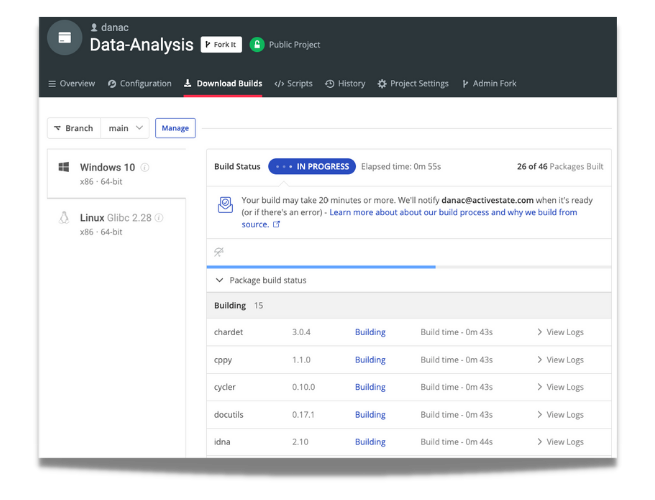
Task: Click the Public Project label
Action: click(294, 45)
